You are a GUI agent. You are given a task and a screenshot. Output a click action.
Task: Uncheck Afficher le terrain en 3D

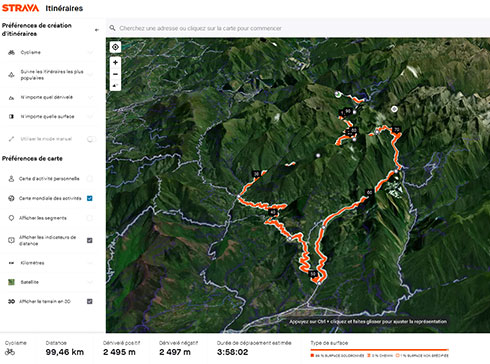click(x=90, y=301)
